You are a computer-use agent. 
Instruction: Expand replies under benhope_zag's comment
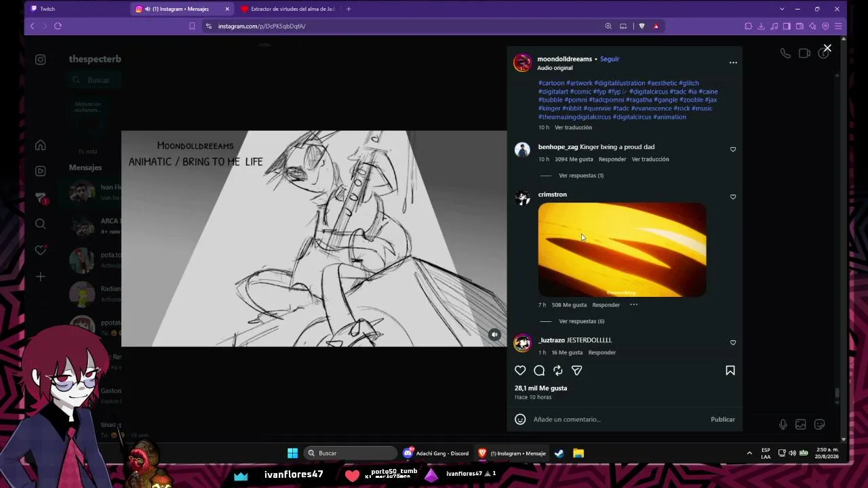click(581, 176)
